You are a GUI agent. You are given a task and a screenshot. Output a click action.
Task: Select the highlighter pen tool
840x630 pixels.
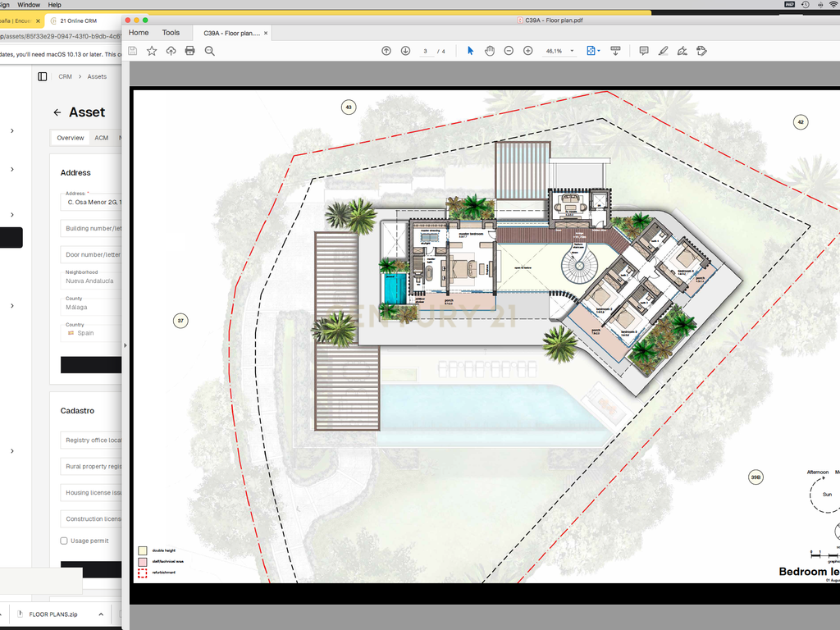(663, 51)
